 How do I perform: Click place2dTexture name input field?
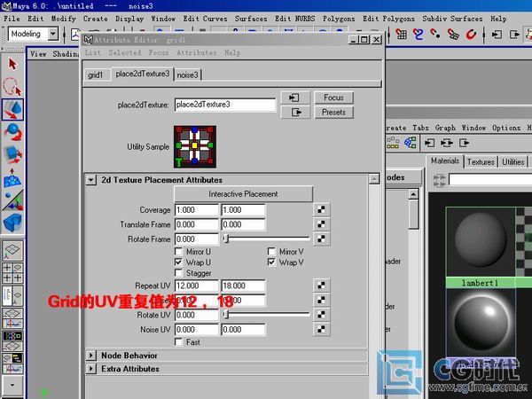point(225,105)
